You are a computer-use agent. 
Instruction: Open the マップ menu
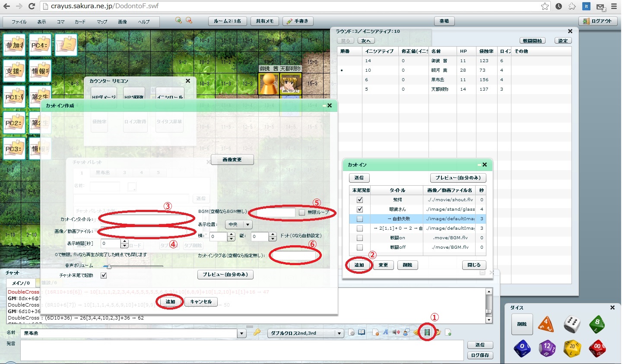click(x=102, y=22)
